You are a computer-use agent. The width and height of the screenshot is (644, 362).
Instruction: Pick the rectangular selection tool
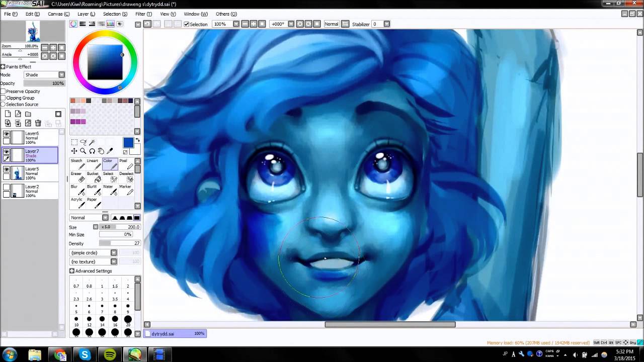point(74,142)
